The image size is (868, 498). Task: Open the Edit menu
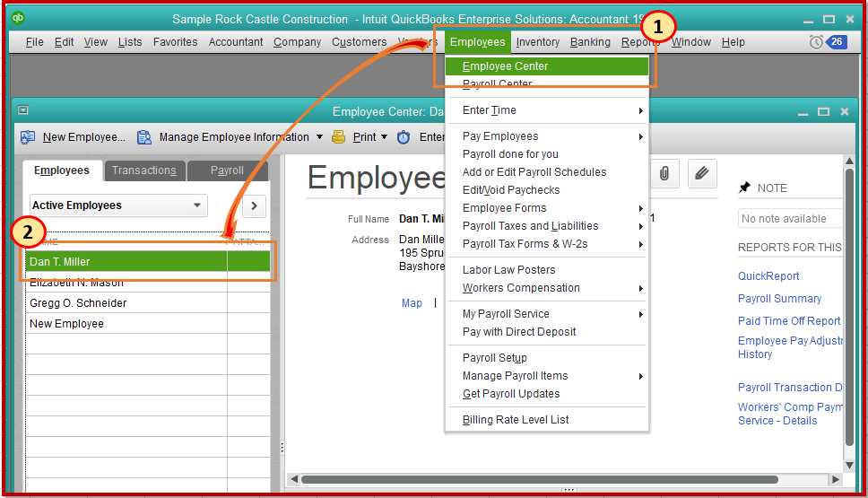pyautogui.click(x=65, y=42)
